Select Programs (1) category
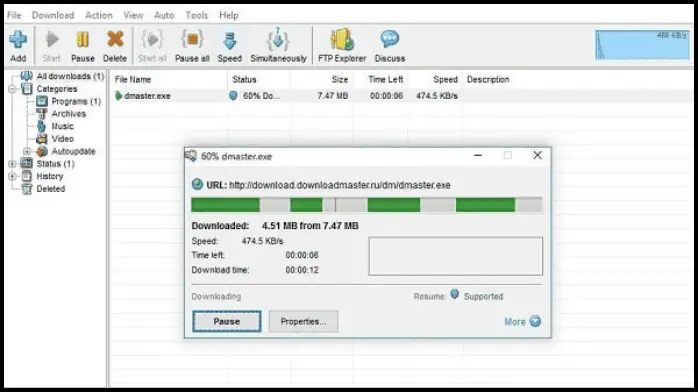698x392 pixels. tap(76, 101)
